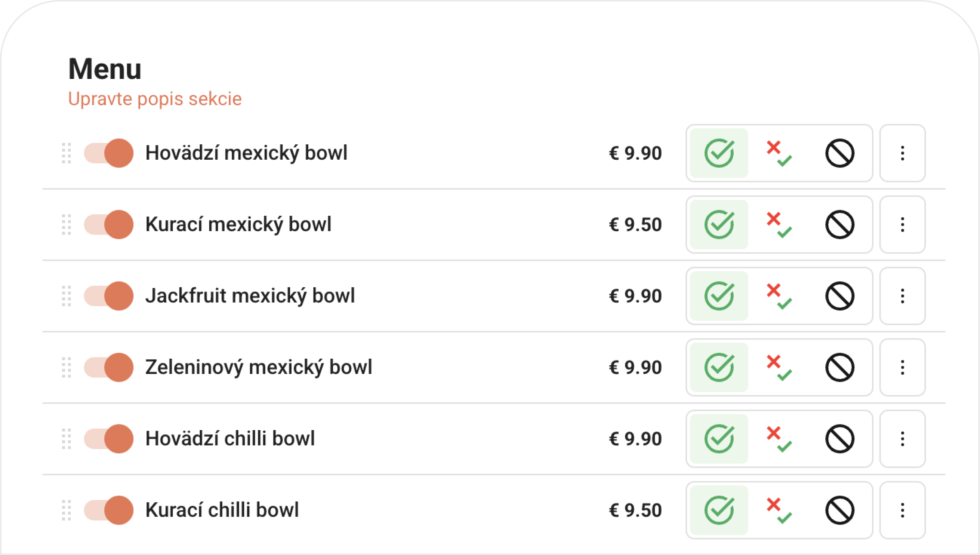Expand three-dot menu for Kurací chilli bowl

[902, 510]
